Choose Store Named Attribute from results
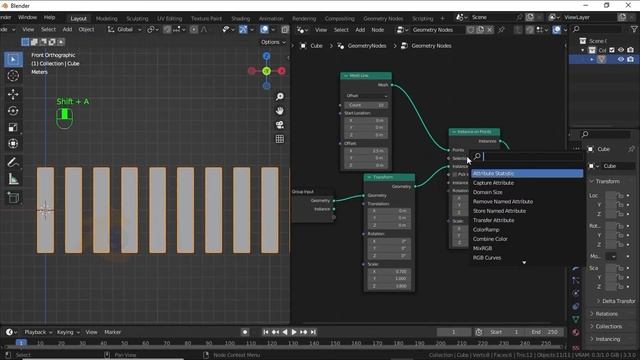The height and width of the screenshot is (360, 640). pyautogui.click(x=527, y=211)
